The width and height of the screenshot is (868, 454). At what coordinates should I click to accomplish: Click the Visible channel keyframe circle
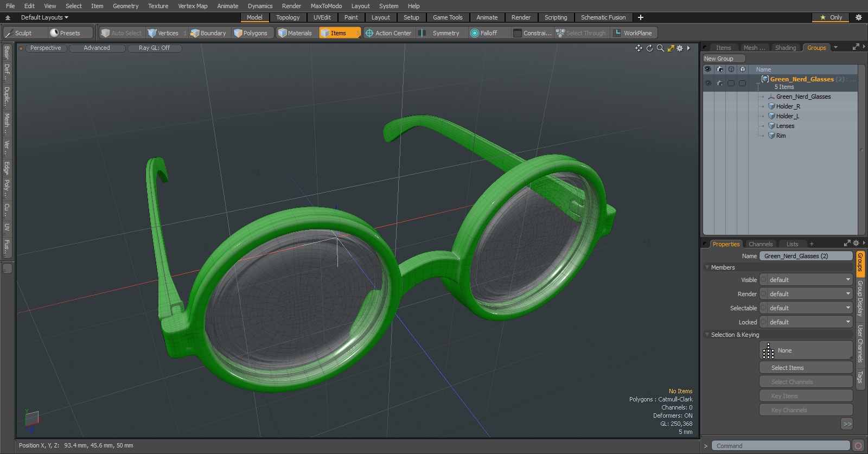pyautogui.click(x=764, y=280)
